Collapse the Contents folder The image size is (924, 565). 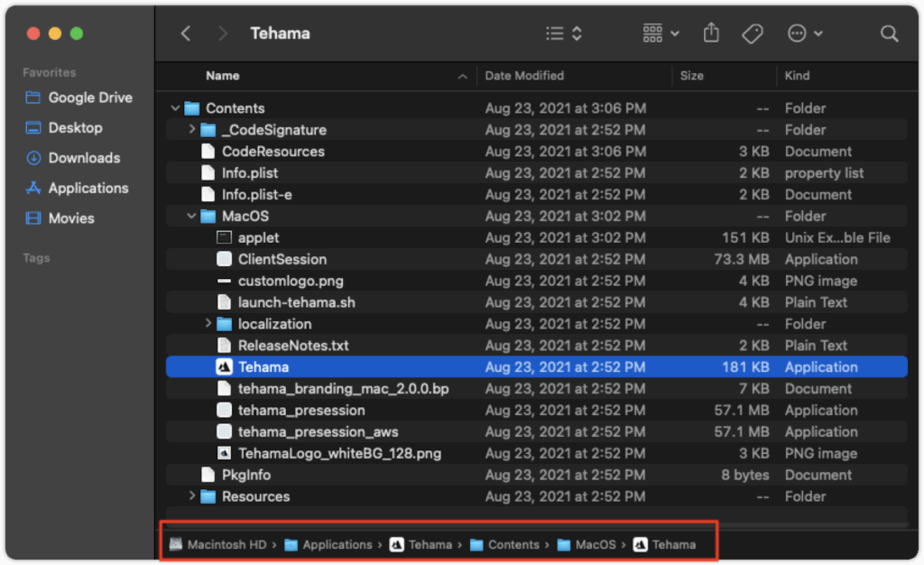(175, 108)
